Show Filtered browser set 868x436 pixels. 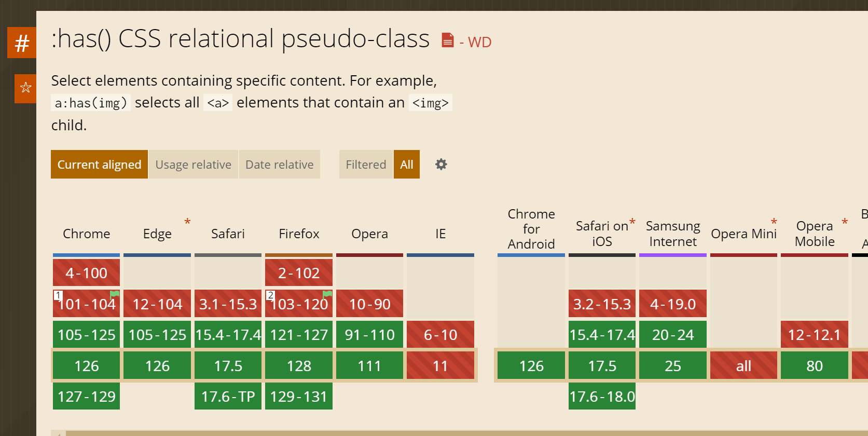click(366, 165)
